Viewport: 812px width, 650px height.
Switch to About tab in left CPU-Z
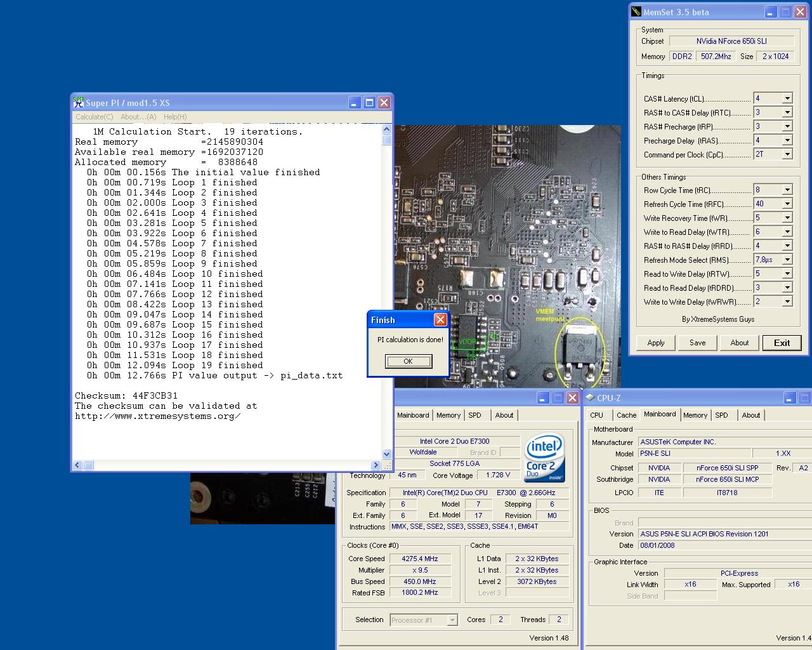(504, 415)
